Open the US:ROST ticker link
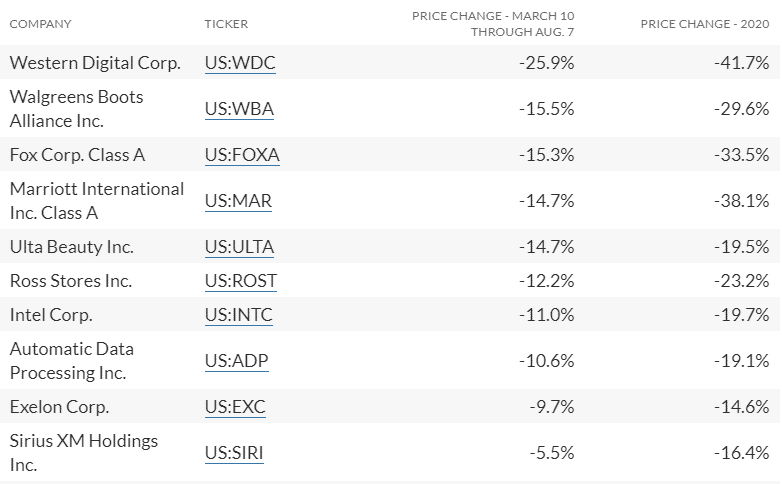Image resolution: width=782 pixels, height=484 pixels. click(240, 281)
